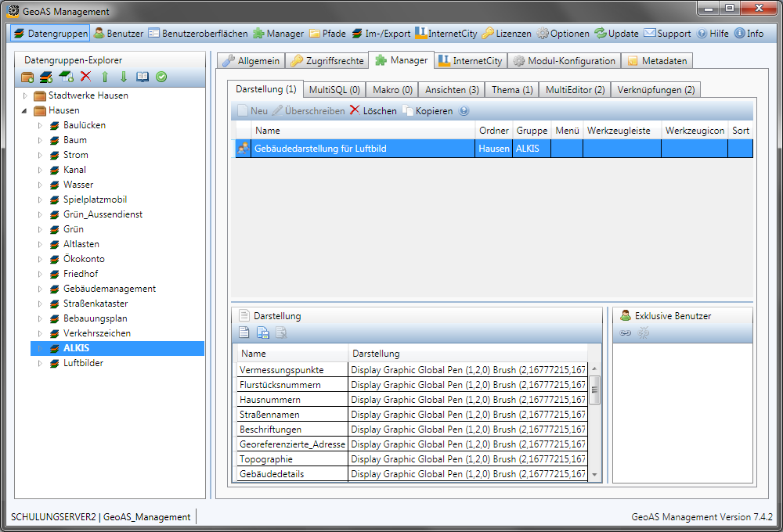Select the Hausnummern row in Darstellung list
Image resolution: width=783 pixels, height=532 pixels.
[270, 400]
